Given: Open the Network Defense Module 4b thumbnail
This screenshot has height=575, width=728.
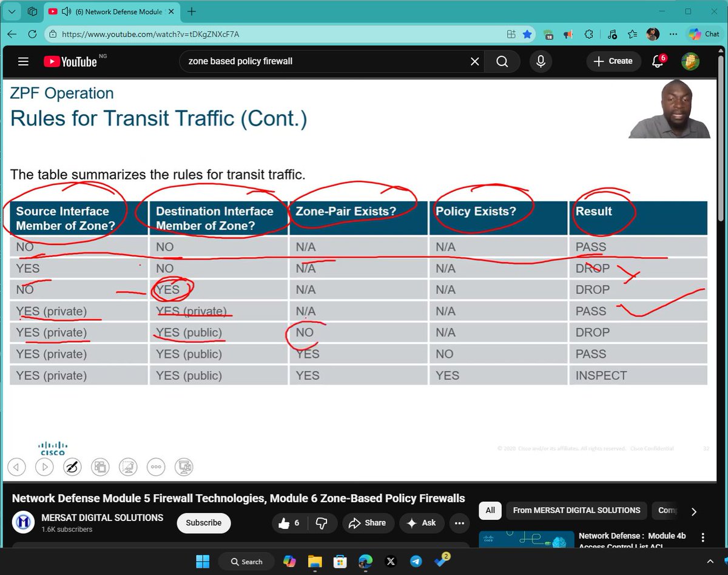Looking at the screenshot, I should (527, 539).
